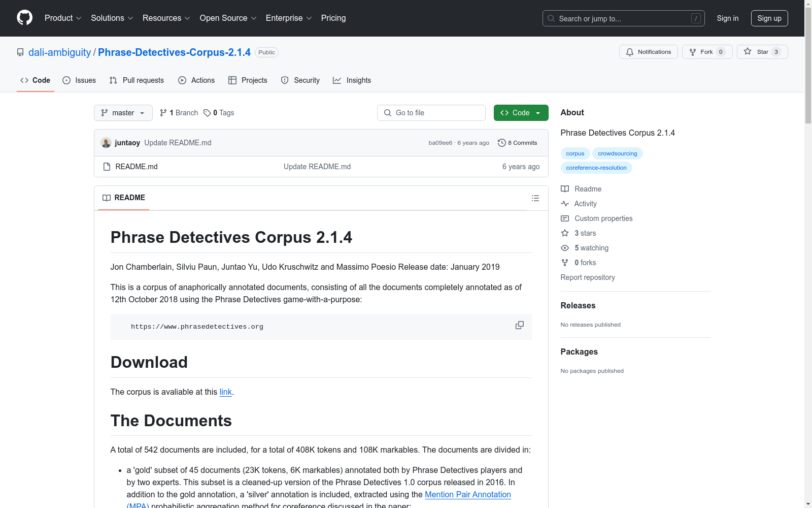Open the 8 Commits history
812x508 pixels.
tap(518, 143)
